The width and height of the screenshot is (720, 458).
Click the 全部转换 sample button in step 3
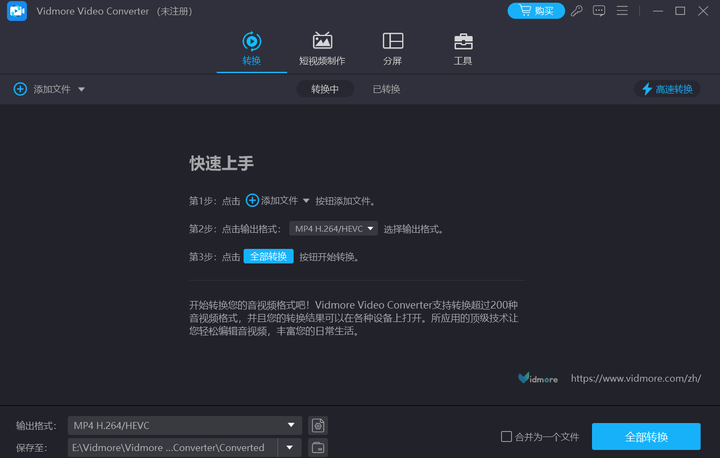[x=269, y=256]
